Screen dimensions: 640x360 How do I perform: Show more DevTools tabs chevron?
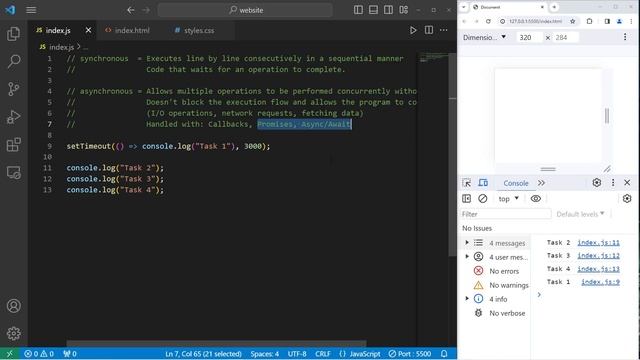tap(541, 183)
